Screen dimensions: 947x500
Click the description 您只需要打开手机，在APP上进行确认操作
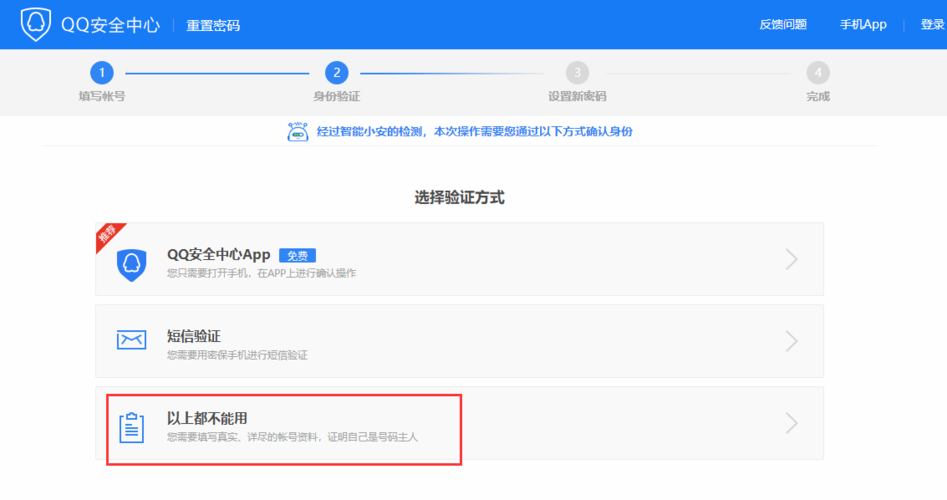click(x=262, y=274)
